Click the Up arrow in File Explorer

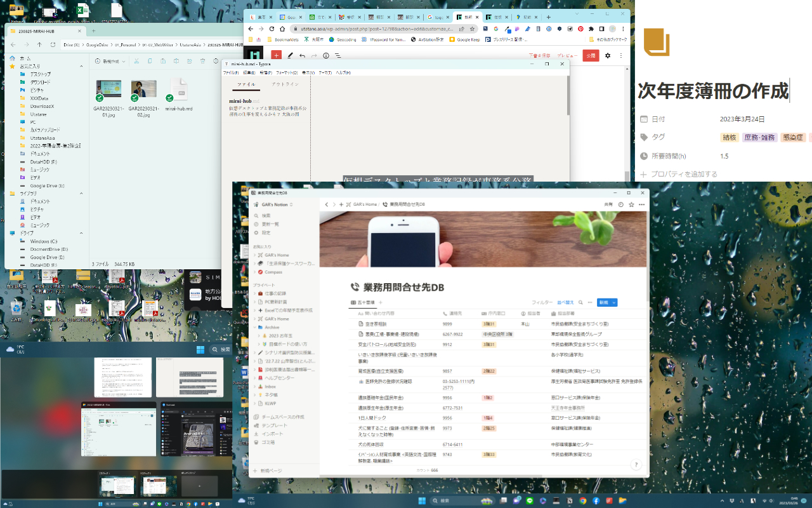point(39,44)
